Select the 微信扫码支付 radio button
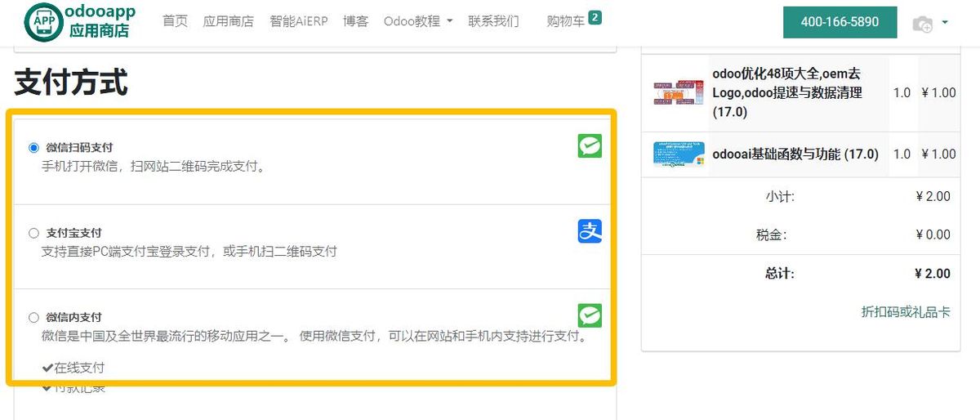Viewport: 980px width, 420px height. [x=33, y=148]
